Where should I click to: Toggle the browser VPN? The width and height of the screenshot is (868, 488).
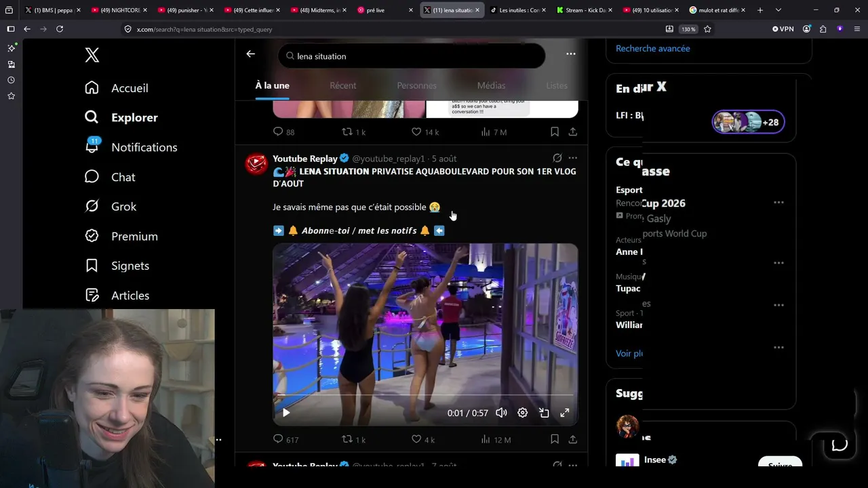point(783,29)
